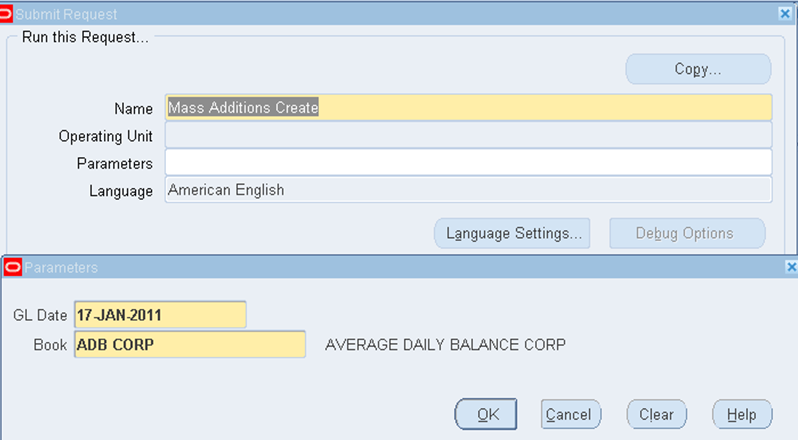Image resolution: width=798 pixels, height=440 pixels.
Task: Close the Parameters window
Action: 791,267
